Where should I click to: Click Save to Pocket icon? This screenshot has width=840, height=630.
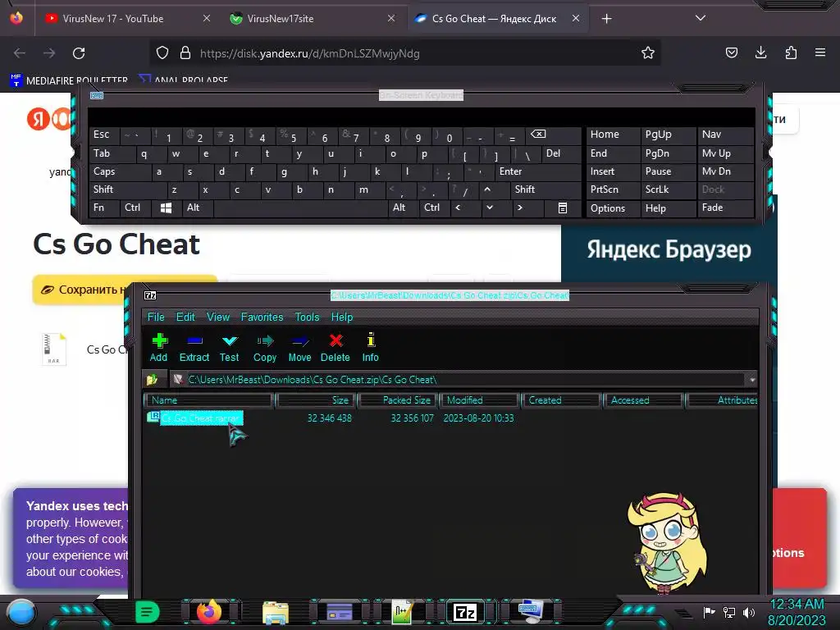(x=731, y=52)
